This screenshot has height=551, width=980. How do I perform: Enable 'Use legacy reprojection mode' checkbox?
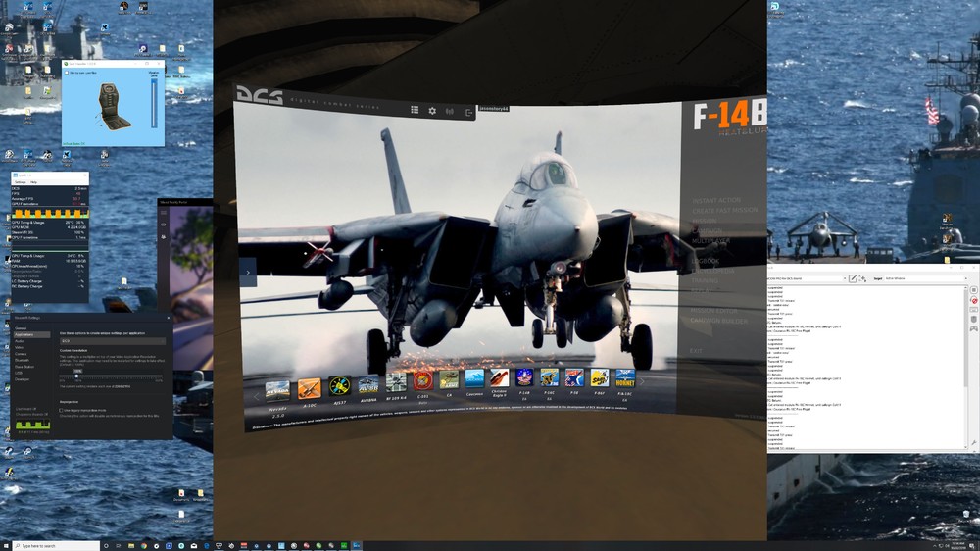point(61,410)
